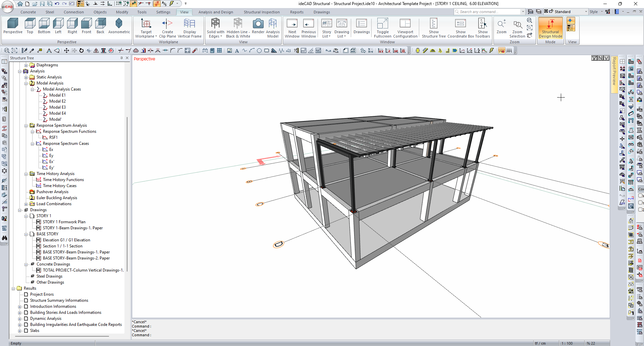Screen dimensions: 644x346
Task: Collapse the Response Spectrum Analysis node
Action: (26, 125)
